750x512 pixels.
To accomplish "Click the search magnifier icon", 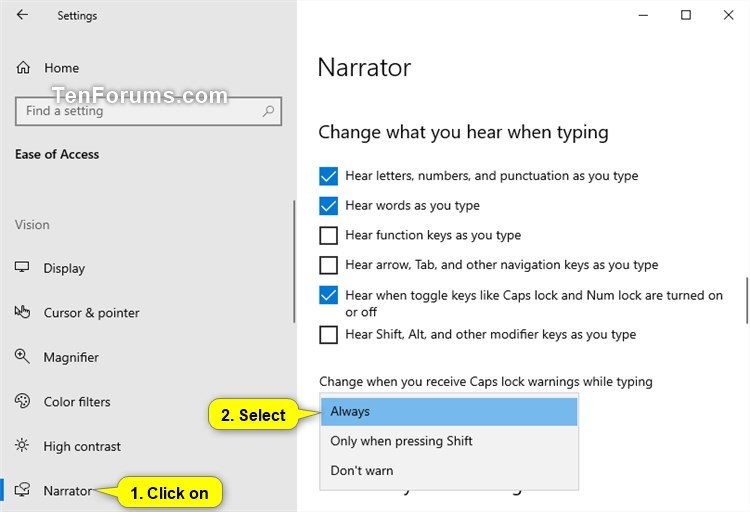I will point(268,111).
